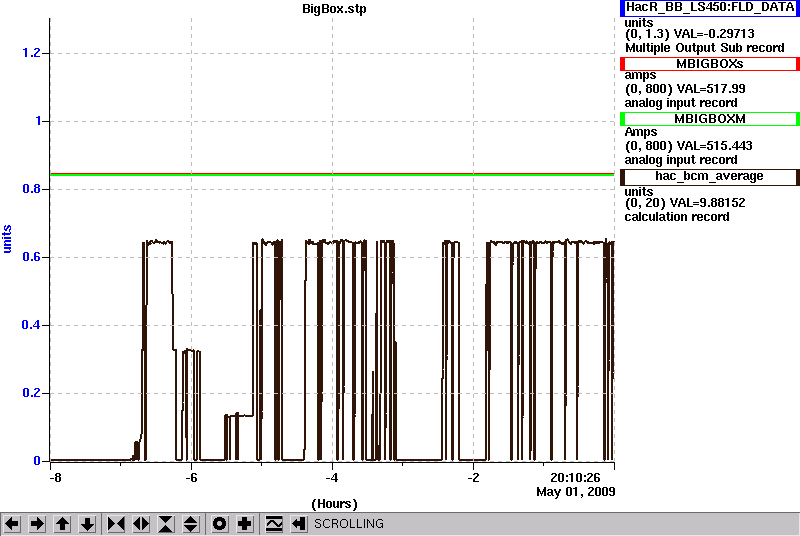This screenshot has width=800, height=536.
Task: Click the 'amps' unit label under MBIGBOXs
Action: [640, 75]
